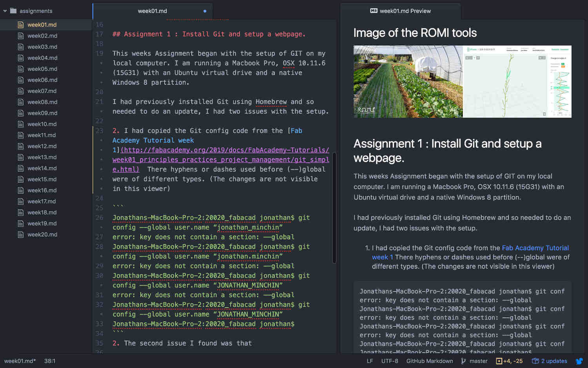Click the markdown icon on Preview tab
This screenshot has height=368, width=588.
pos(374,11)
